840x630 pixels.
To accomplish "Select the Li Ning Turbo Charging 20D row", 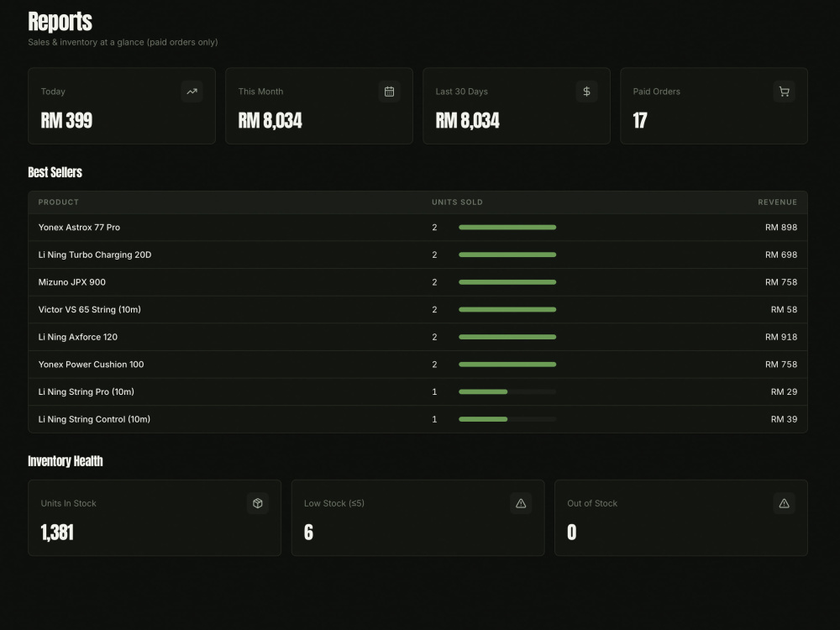I will [417, 255].
